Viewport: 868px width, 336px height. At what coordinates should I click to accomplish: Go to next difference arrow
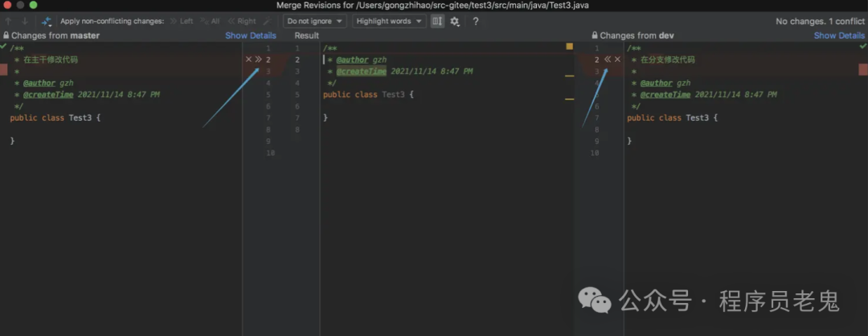[25, 21]
